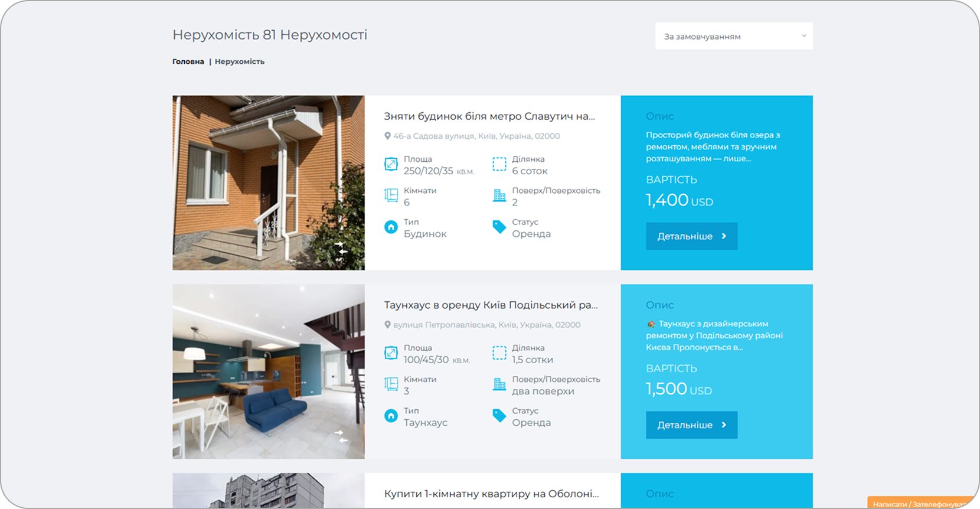Open listing title Зняти будинок біля метро Славутич

point(489,116)
